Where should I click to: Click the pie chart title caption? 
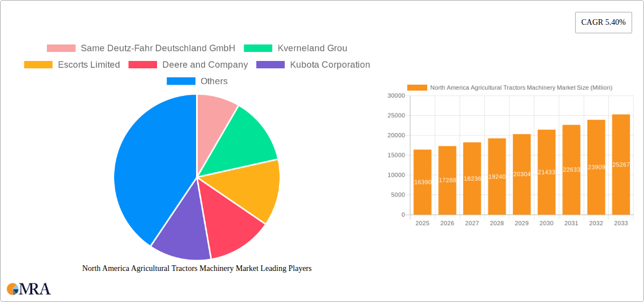click(x=197, y=268)
